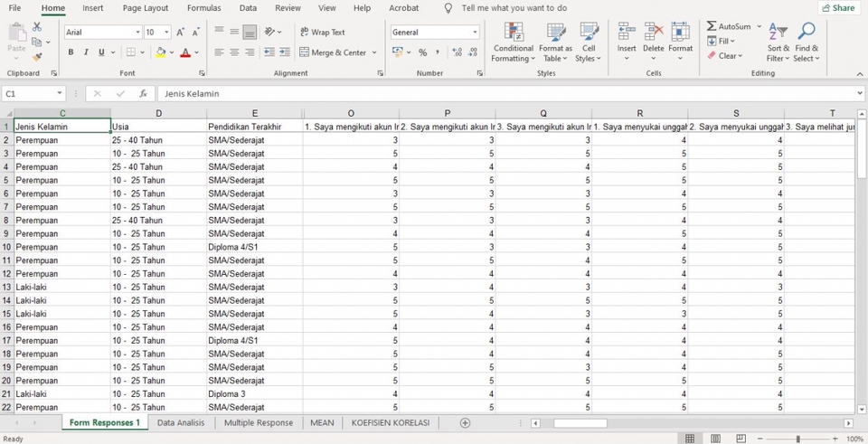The height and width of the screenshot is (444, 868).
Task: Apply percent style format
Action: [422, 52]
